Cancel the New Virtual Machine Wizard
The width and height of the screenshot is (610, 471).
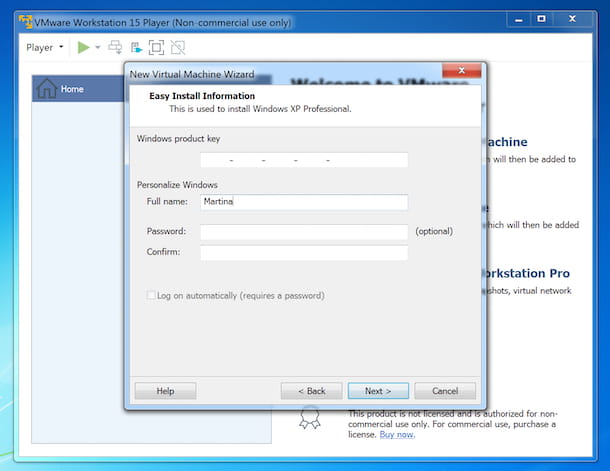coord(445,391)
